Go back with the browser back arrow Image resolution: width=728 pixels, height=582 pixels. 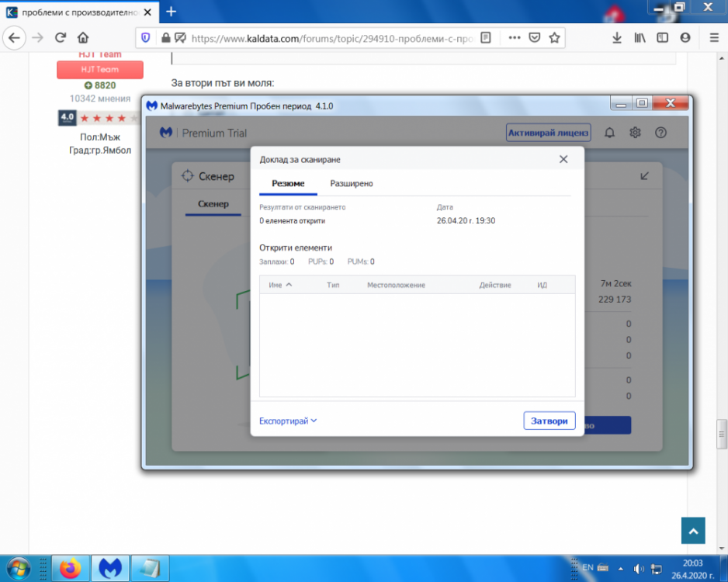click(x=15, y=37)
